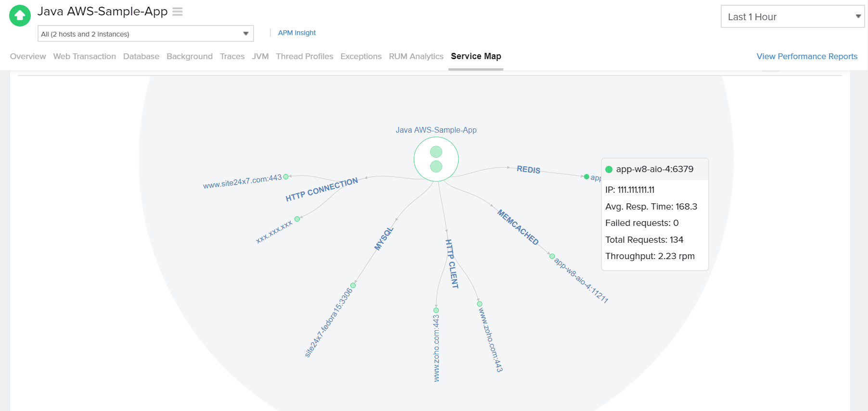Click the MEMCACHED edge label
This screenshot has width=868, height=411.
click(518, 227)
